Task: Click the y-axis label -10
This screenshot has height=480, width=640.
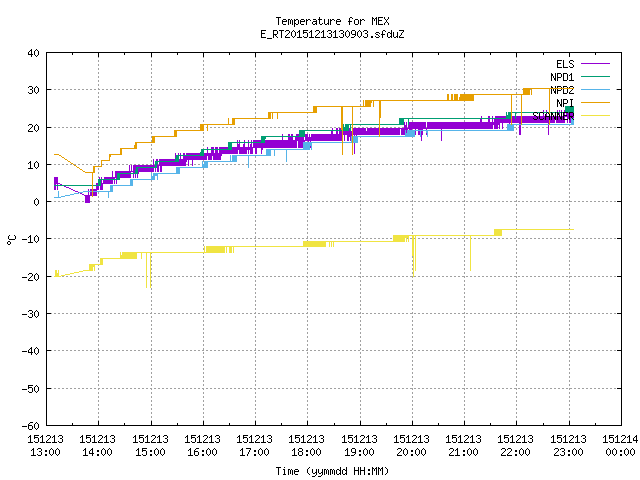Action: tap(31, 239)
